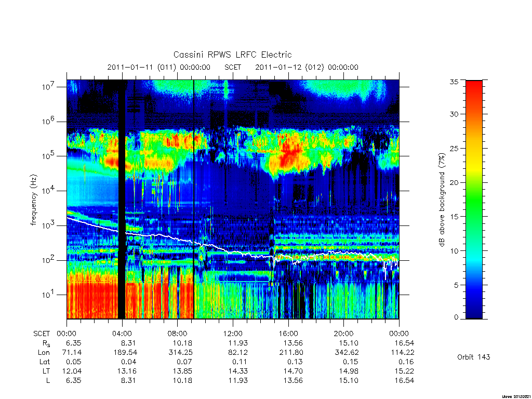Screen dimensions: 532x399
Task: Click the LT value 15.22
Action: 404,371
